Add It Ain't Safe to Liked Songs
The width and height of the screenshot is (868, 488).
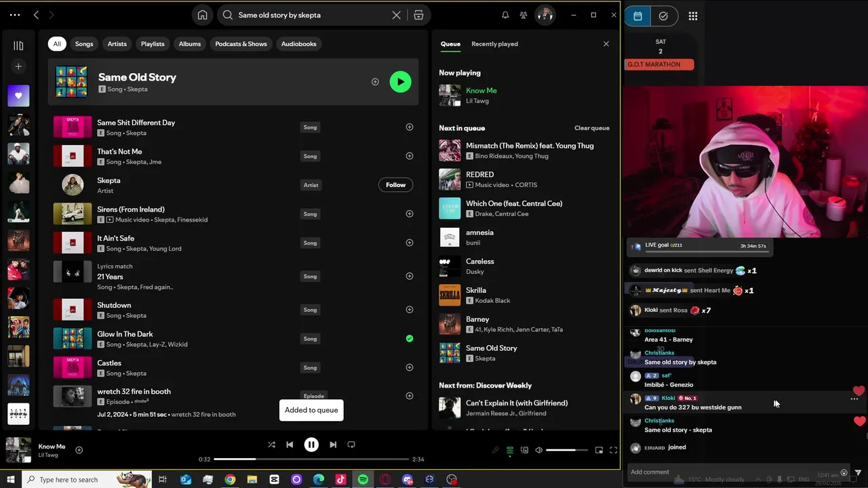click(409, 243)
